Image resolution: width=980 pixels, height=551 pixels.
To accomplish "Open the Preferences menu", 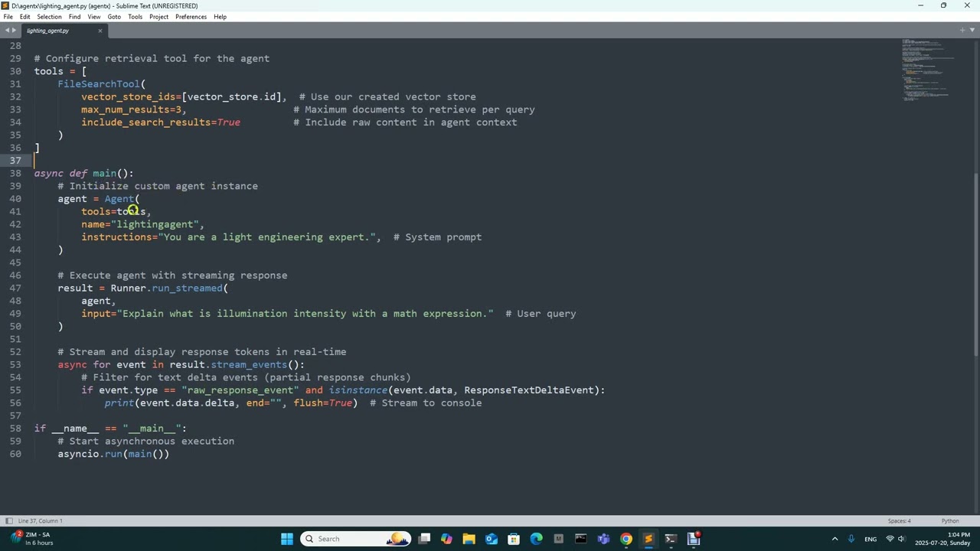I will 191,17.
